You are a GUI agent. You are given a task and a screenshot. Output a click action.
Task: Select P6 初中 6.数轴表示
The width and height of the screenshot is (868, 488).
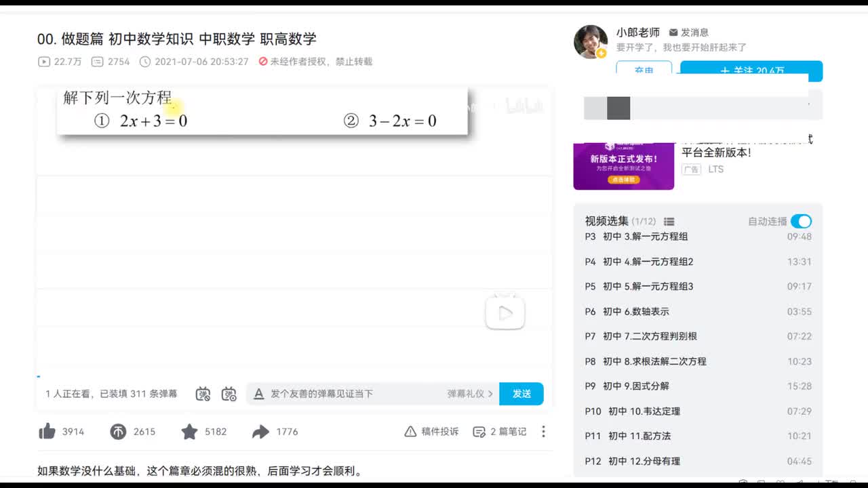[698, 312]
